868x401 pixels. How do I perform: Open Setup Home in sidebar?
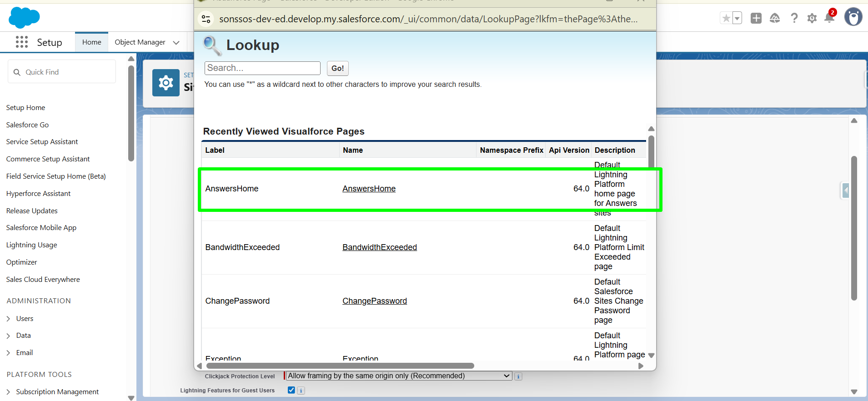pyautogui.click(x=25, y=108)
